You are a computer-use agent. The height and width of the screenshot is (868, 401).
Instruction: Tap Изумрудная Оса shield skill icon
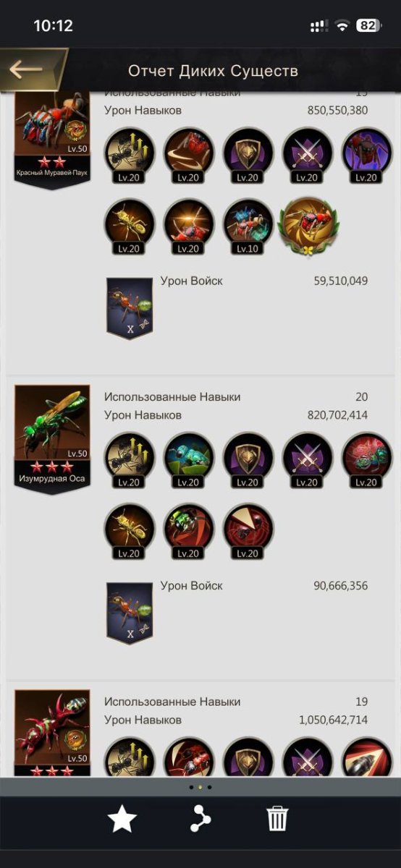click(248, 460)
